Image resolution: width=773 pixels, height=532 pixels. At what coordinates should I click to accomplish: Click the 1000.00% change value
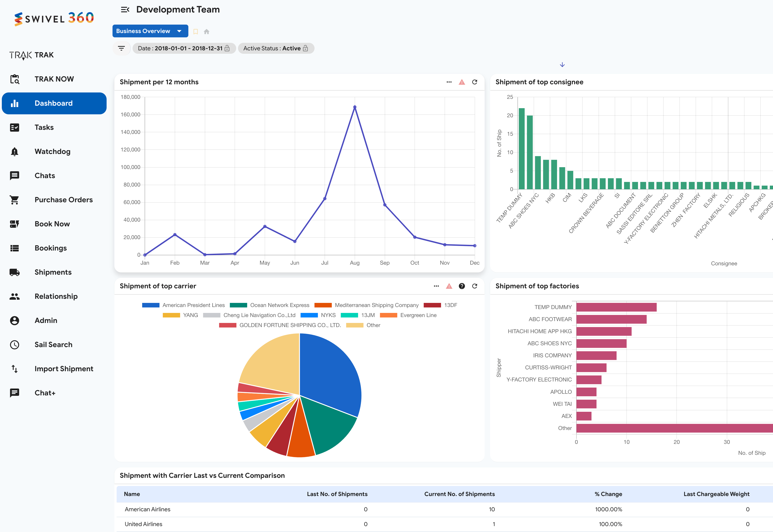click(609, 509)
